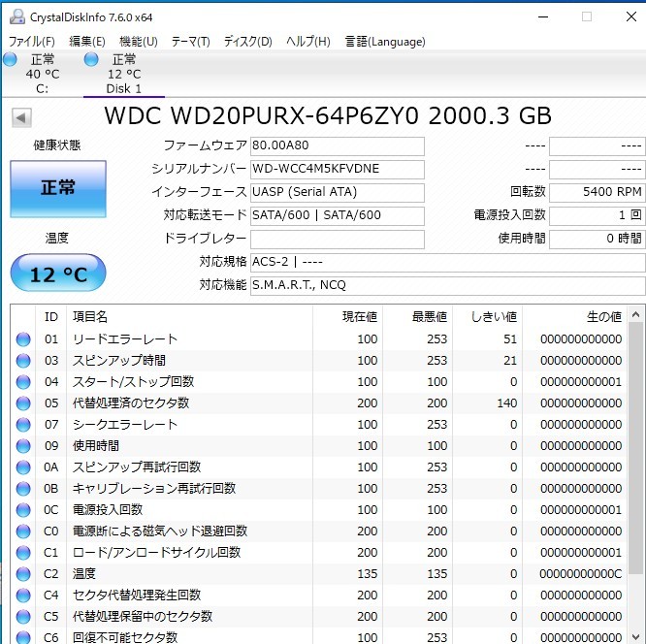Select the Disk 1 tab
Screen dimensions: 646x644
click(123, 74)
